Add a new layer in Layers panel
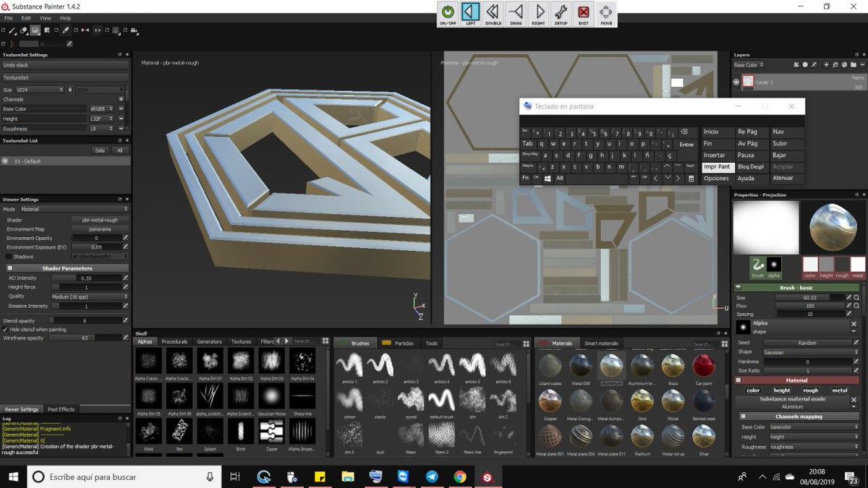868x488 pixels. click(x=826, y=65)
